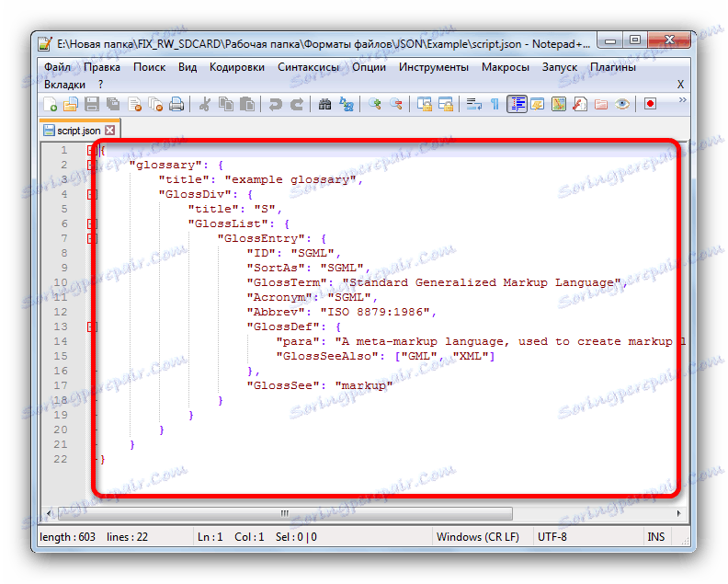
Task: Undo the last action via the toolbar arrow
Action: (275, 104)
